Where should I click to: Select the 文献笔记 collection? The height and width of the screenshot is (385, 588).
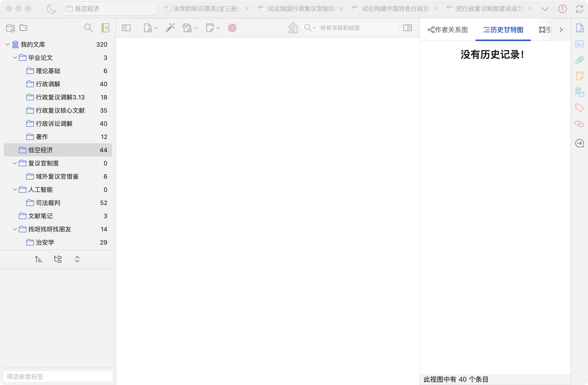pyautogui.click(x=58, y=216)
